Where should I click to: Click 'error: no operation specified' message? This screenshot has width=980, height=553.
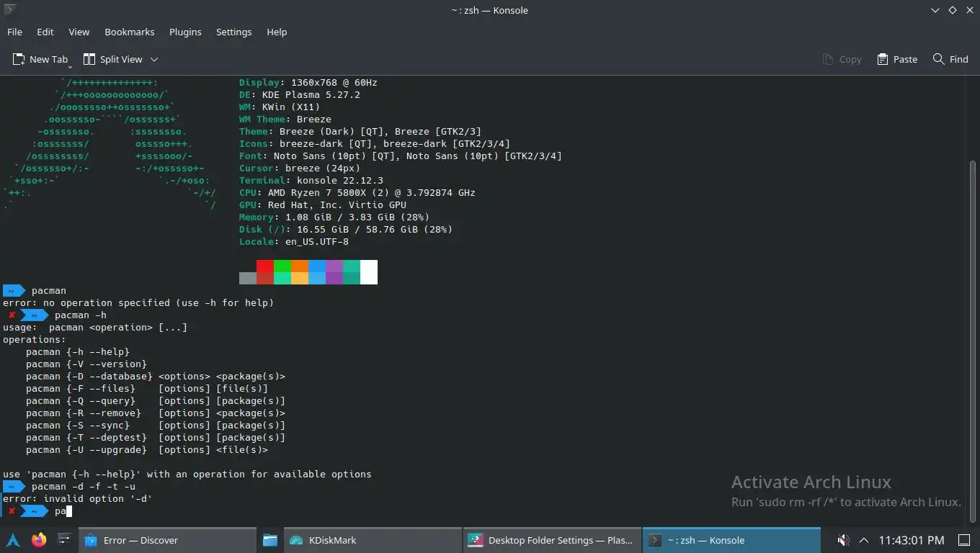pos(138,302)
